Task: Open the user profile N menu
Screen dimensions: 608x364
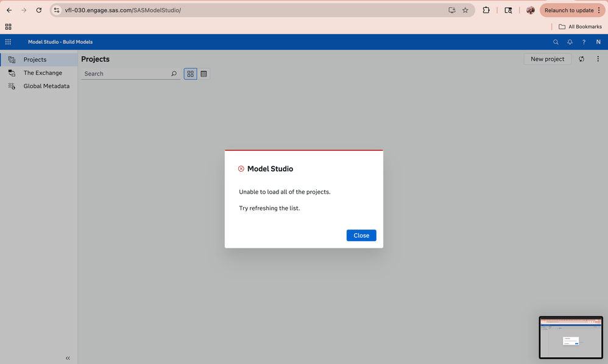Action: click(x=598, y=42)
